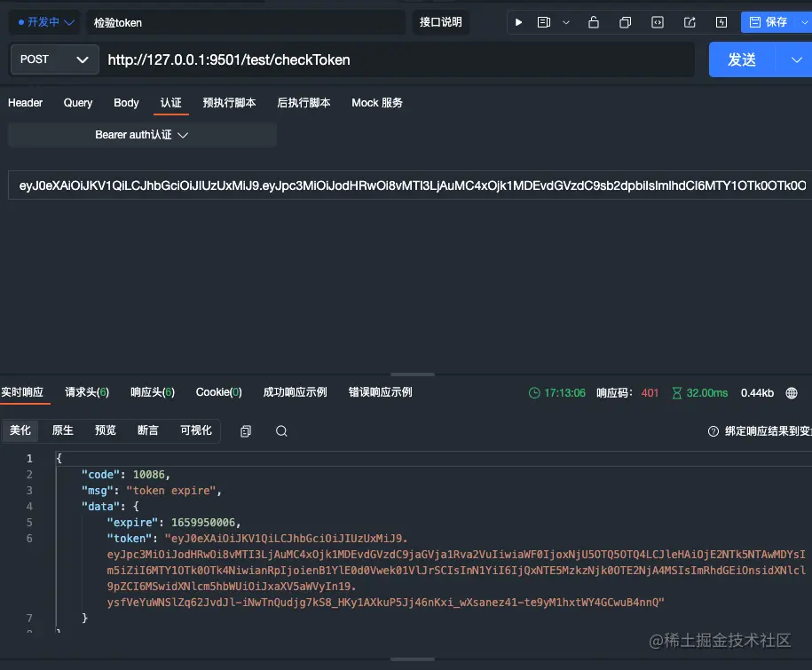This screenshot has height=670, width=812.
Task: Open the 接口说明 description button
Action: coord(441,22)
